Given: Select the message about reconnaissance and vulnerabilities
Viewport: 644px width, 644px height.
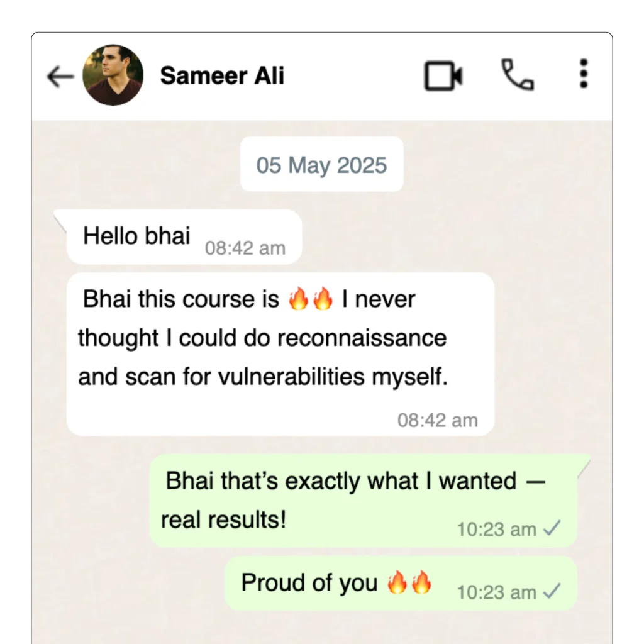Looking at the screenshot, I should click(x=280, y=354).
